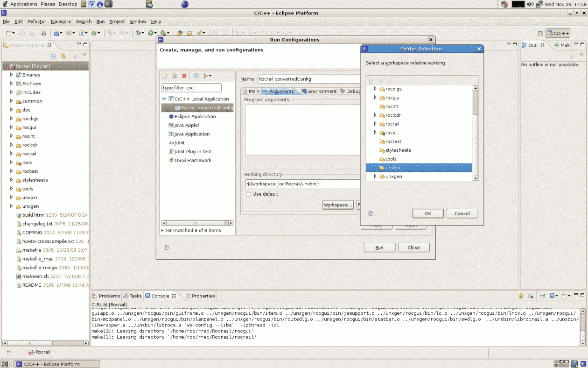588x368 pixels.
Task: Open help in Folder Selection dialog
Action: [371, 213]
